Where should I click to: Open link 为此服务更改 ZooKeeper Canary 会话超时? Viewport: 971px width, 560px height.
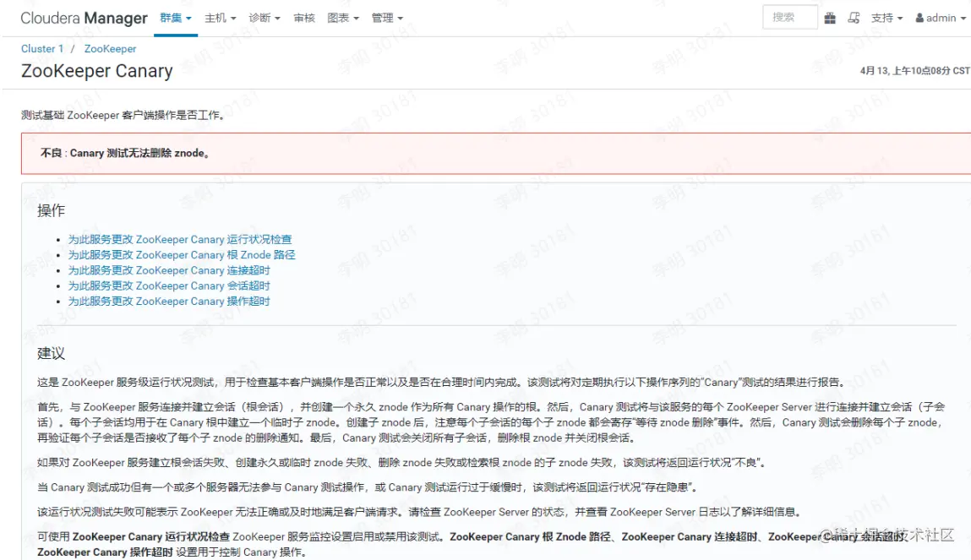tap(169, 285)
